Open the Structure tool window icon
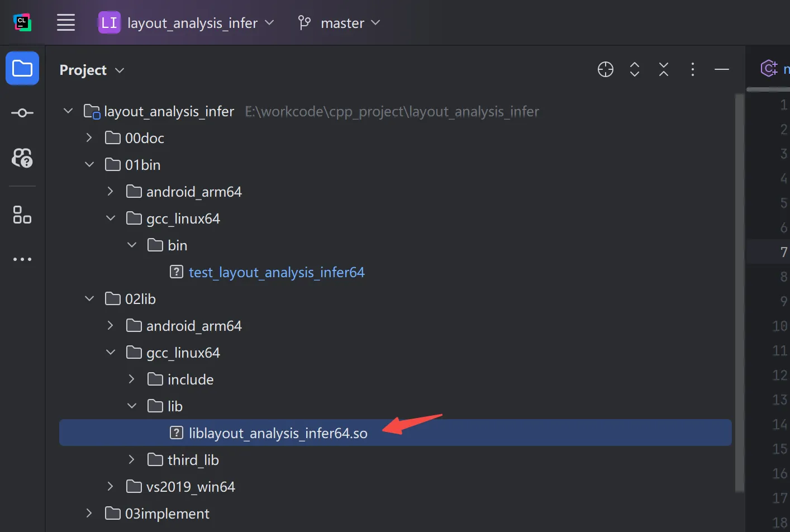The image size is (790, 532). (22, 215)
